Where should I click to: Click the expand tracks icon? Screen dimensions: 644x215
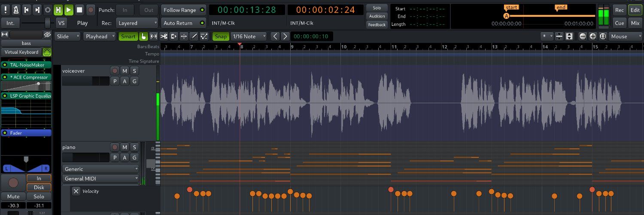pos(569,37)
